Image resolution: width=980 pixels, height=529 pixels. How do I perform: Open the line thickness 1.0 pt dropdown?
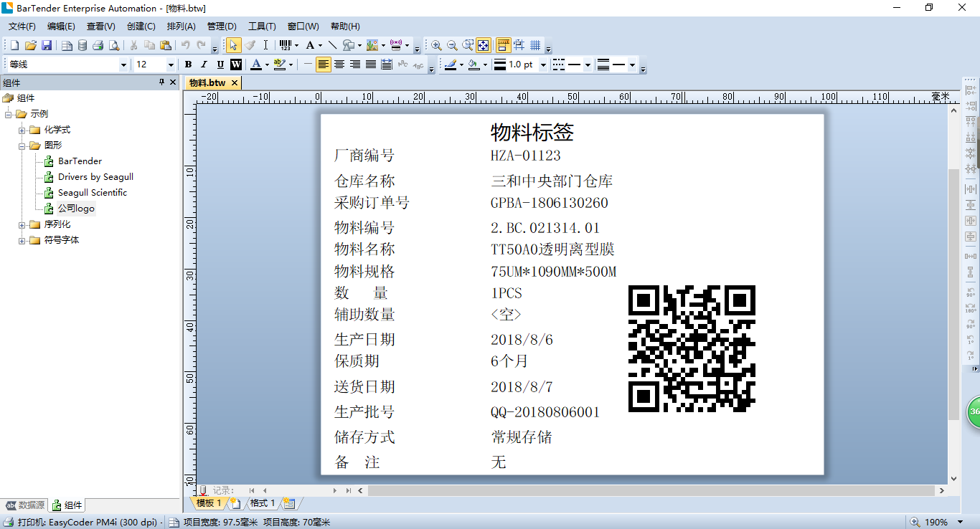coord(543,65)
